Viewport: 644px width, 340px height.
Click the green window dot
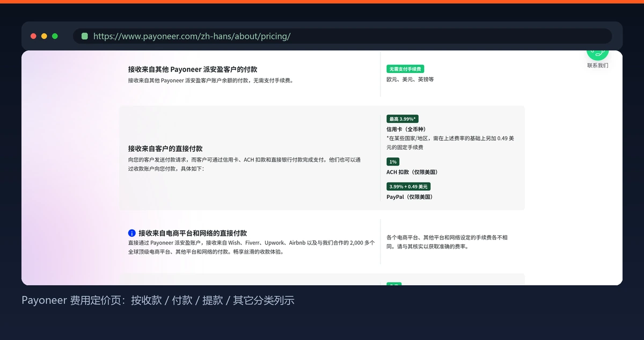tap(55, 36)
